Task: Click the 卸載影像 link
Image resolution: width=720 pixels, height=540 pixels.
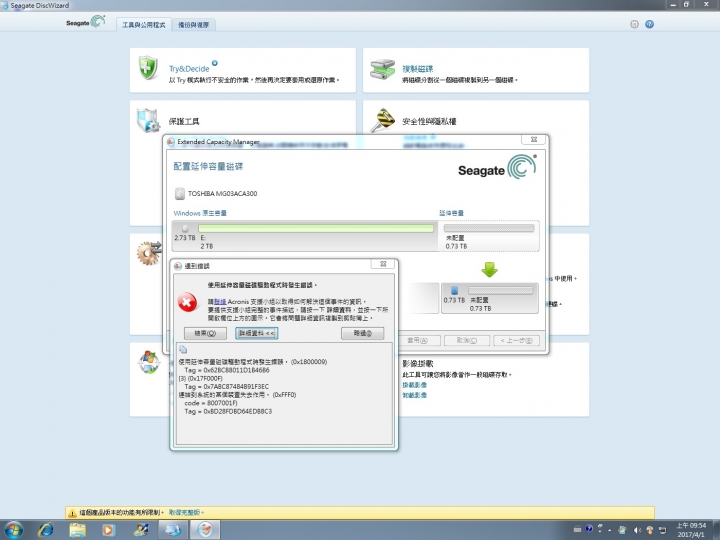Action: [415, 395]
